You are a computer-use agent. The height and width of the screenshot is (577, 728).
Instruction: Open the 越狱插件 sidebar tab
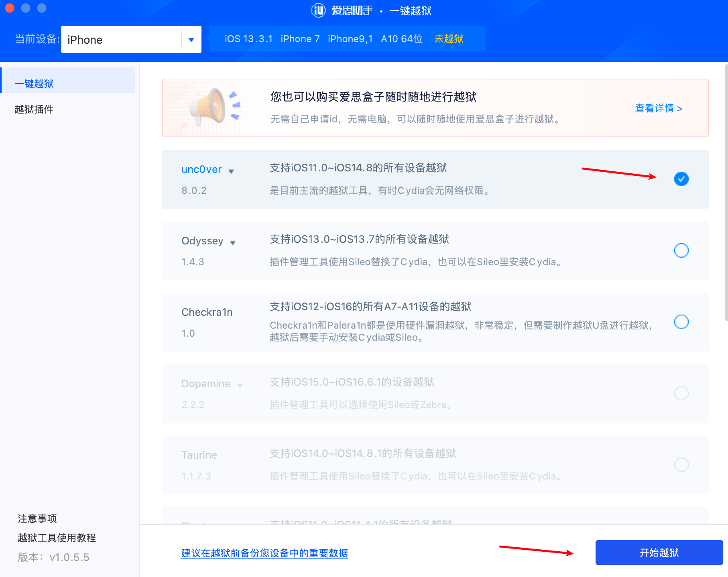coord(34,109)
